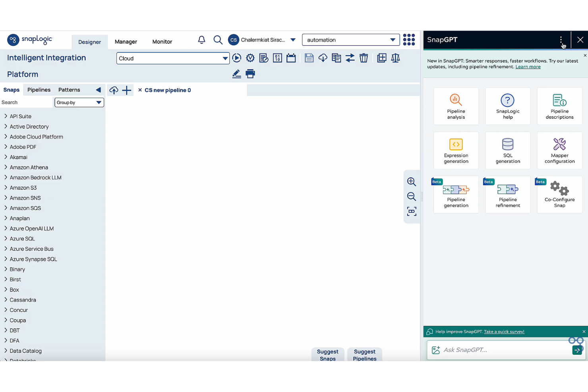Click the Move Pipeline arrows icon
Screen dimensions: 588x392
click(350, 58)
